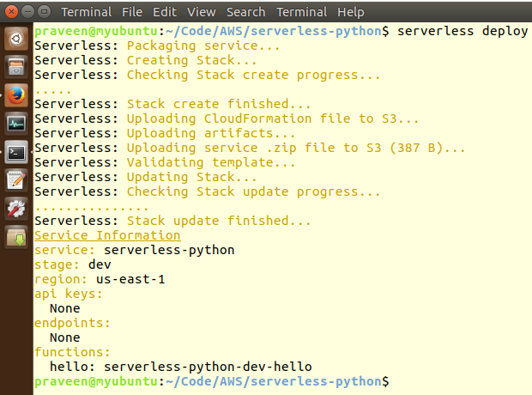Click the serverless-python-dev-hello function name

(x=208, y=367)
